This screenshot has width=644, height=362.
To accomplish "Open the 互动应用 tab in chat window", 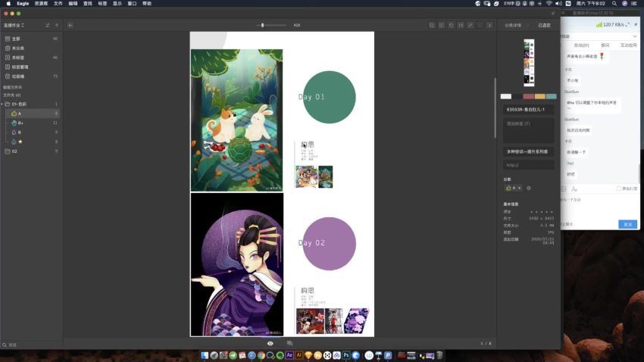I will click(628, 45).
